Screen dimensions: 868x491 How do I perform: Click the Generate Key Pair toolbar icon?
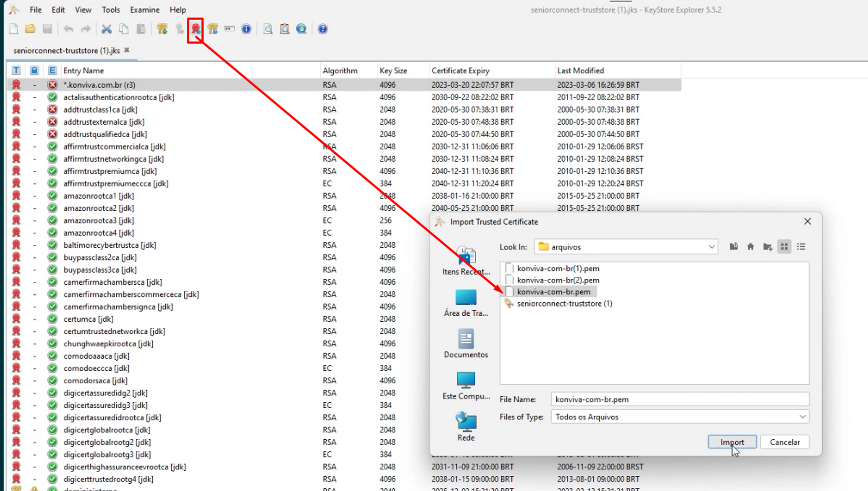pyautogui.click(x=162, y=29)
